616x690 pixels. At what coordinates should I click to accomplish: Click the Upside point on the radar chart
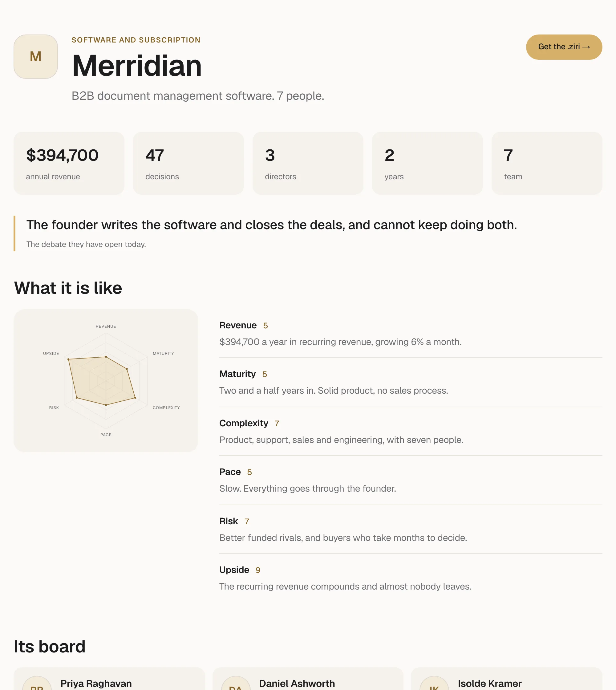[68, 359]
